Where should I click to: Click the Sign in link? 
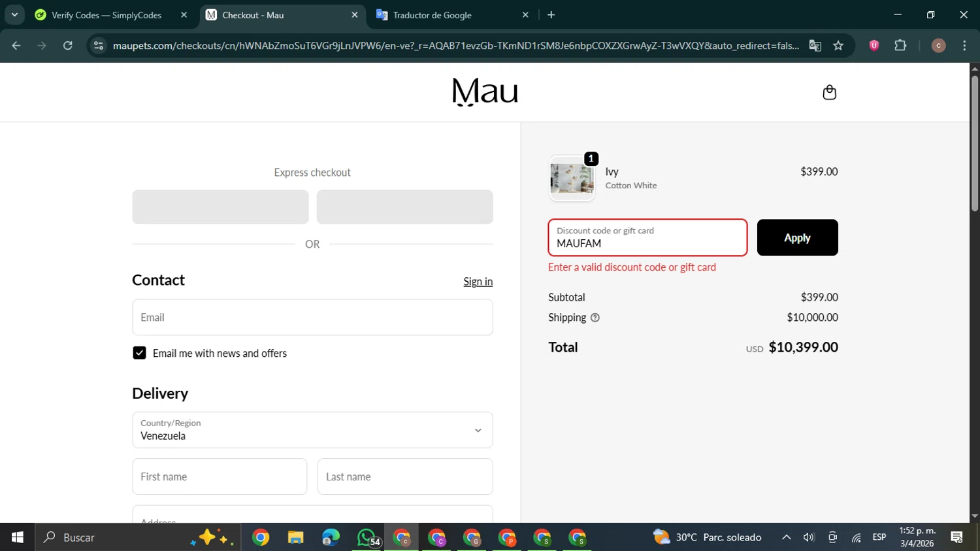(x=478, y=281)
